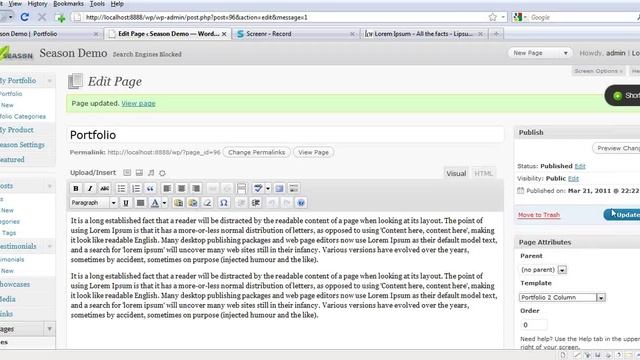Click the page title field Portfolio
640x360 pixels.
click(285, 135)
